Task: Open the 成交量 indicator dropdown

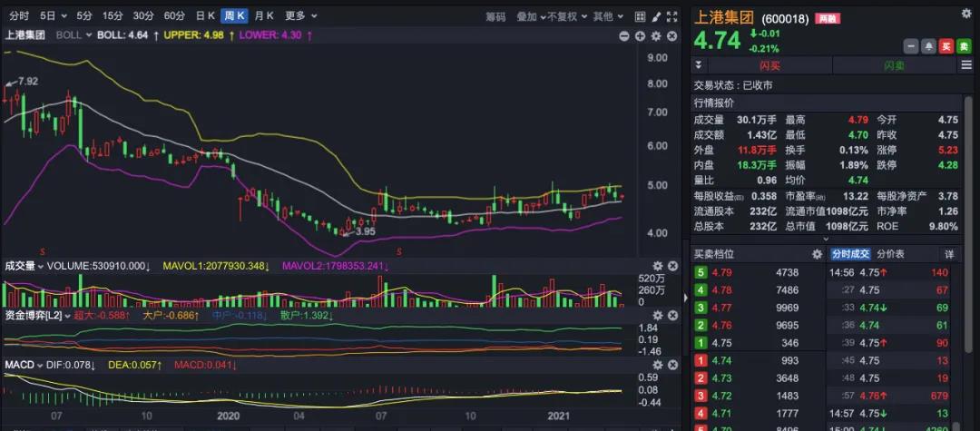Action: pyautogui.click(x=24, y=266)
